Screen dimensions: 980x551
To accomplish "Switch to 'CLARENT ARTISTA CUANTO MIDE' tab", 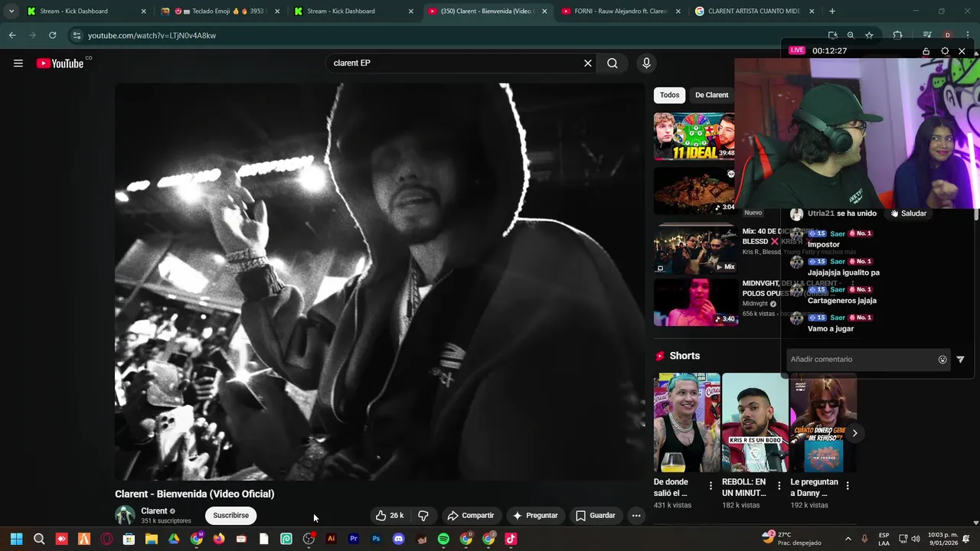I will click(754, 11).
